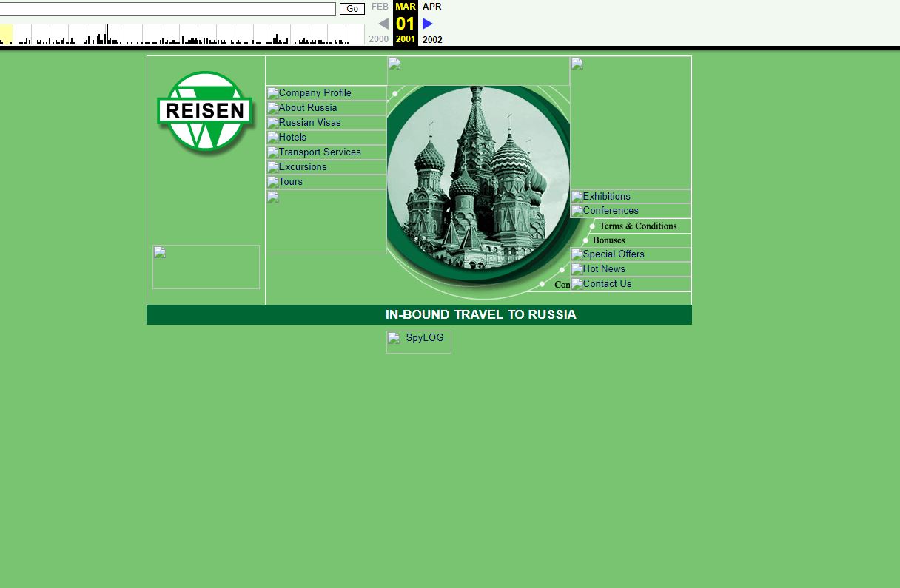
Task: Click the next capture right arrow
Action: click(x=427, y=24)
